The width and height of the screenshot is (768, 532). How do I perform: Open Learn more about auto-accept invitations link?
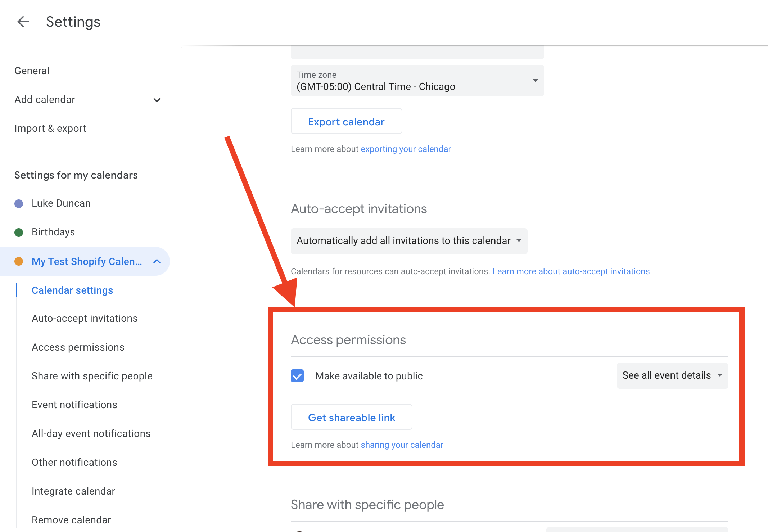point(571,271)
